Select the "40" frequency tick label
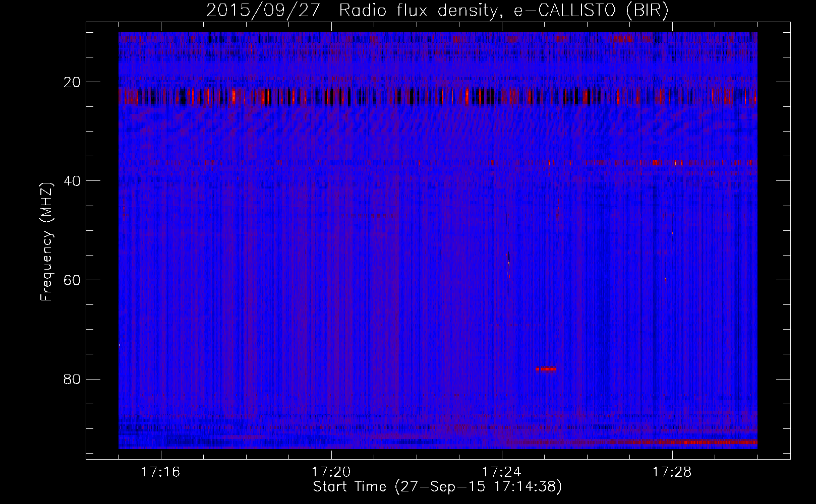This screenshot has height=504, width=816. click(73, 181)
